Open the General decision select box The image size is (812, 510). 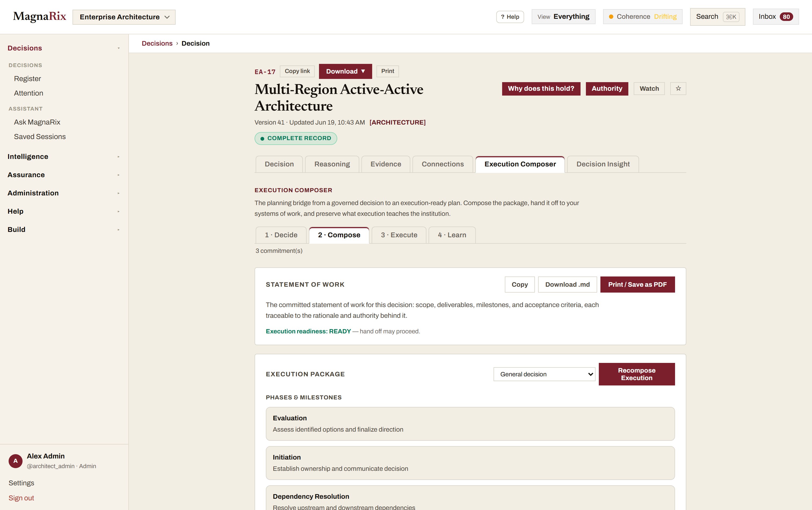pyautogui.click(x=544, y=374)
